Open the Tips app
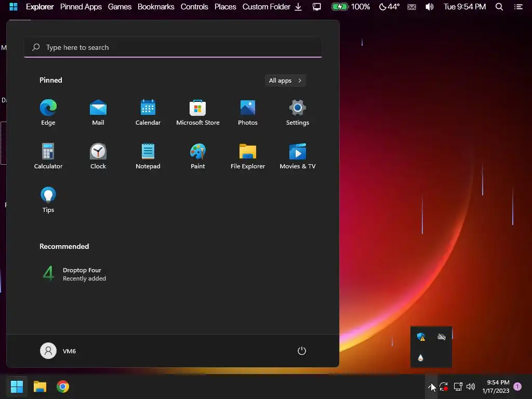 (x=48, y=200)
